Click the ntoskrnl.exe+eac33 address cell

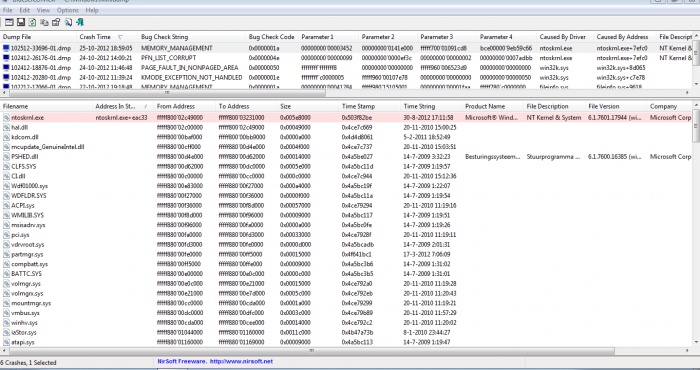(121, 118)
